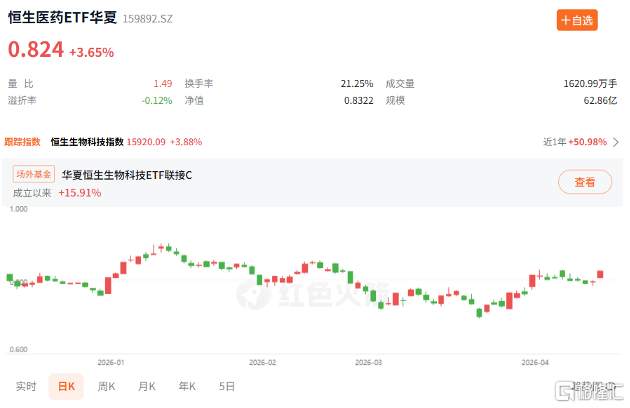Select the price change +3.65%
The image size is (630, 408).
(92, 52)
